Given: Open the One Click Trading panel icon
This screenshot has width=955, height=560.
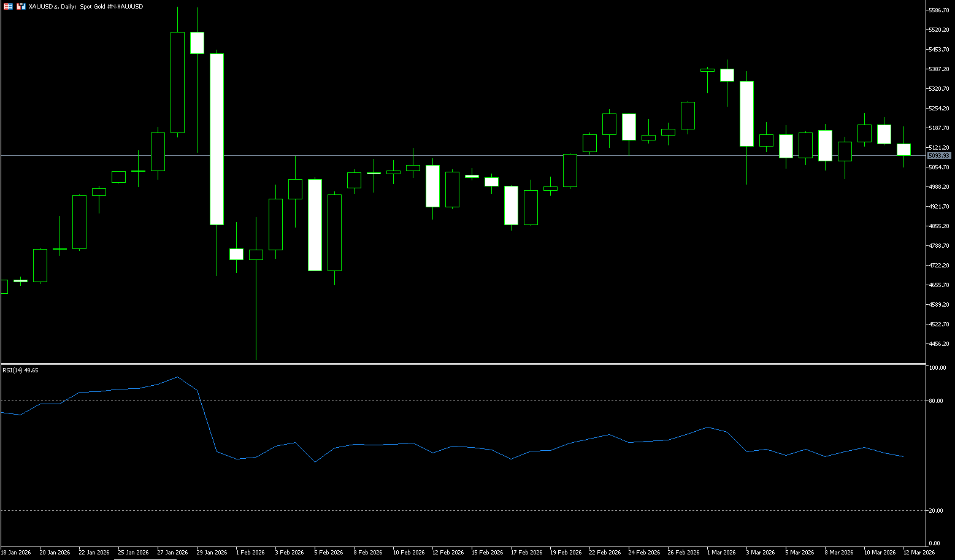Looking at the screenshot, I should click(8, 6).
